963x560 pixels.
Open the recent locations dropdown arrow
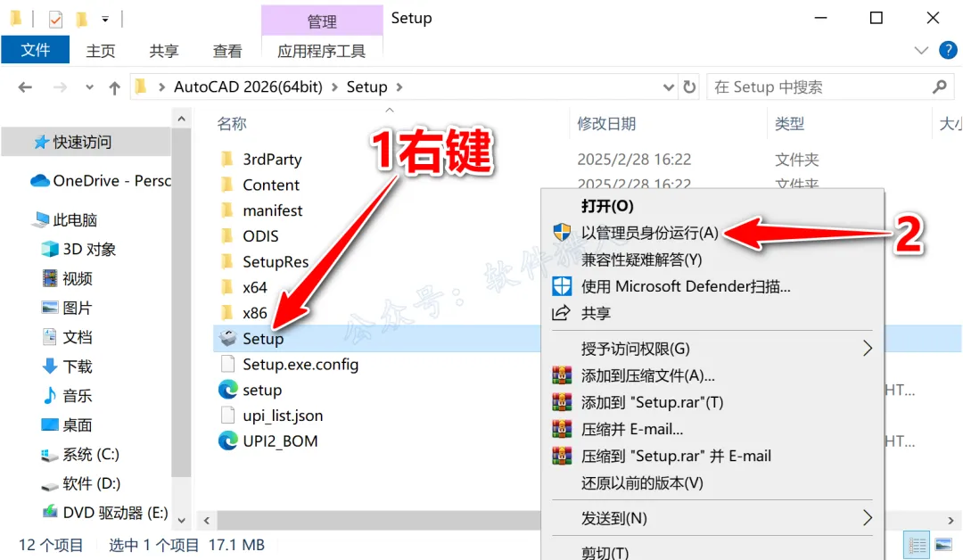coord(90,87)
